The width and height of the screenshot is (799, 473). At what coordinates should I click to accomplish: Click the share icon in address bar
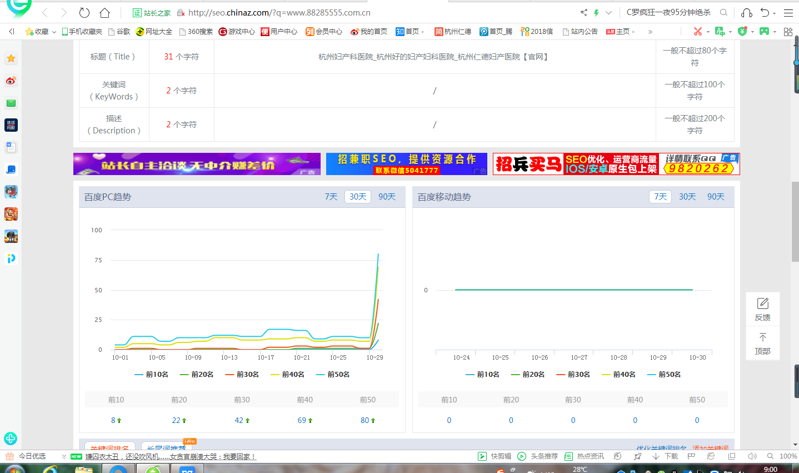(584, 12)
